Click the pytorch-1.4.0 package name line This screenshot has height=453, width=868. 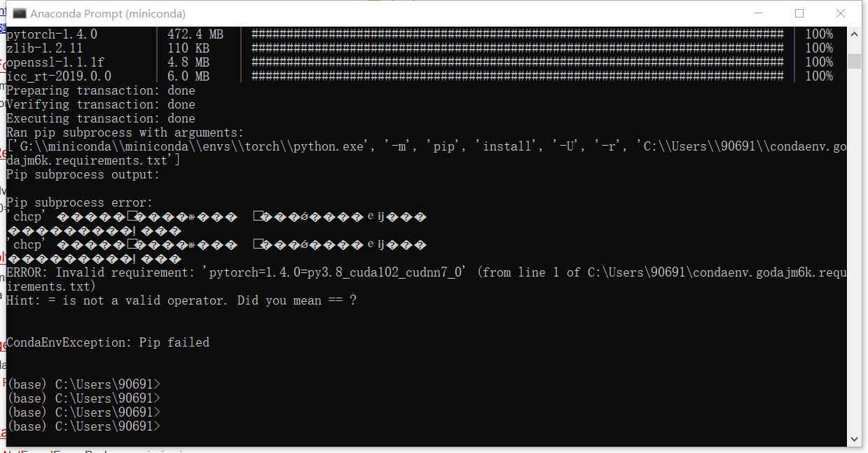[46, 34]
